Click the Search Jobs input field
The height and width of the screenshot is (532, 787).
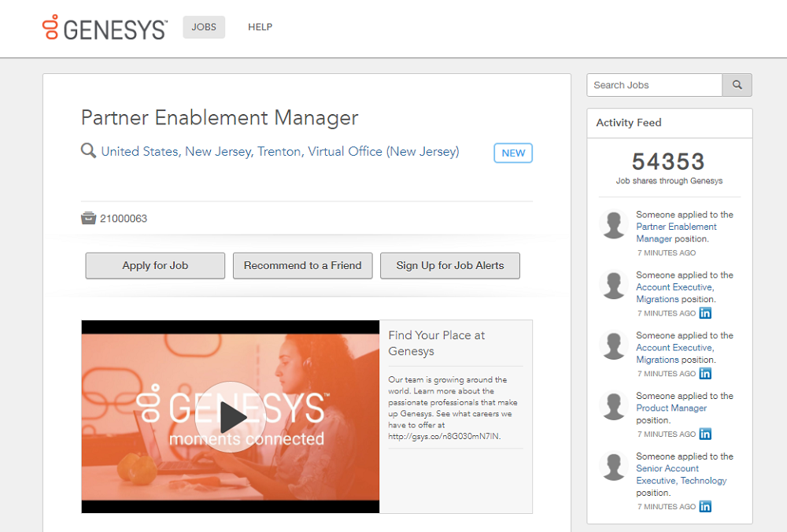pyautogui.click(x=654, y=85)
